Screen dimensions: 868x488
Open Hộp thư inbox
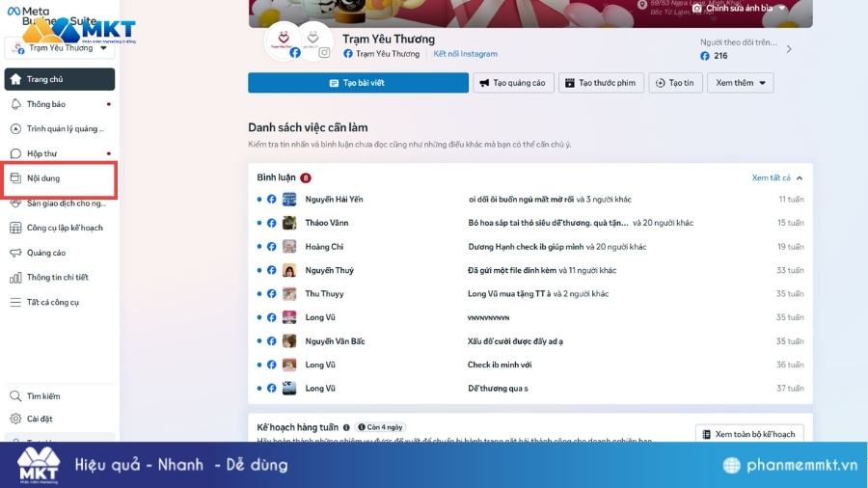[x=59, y=153]
